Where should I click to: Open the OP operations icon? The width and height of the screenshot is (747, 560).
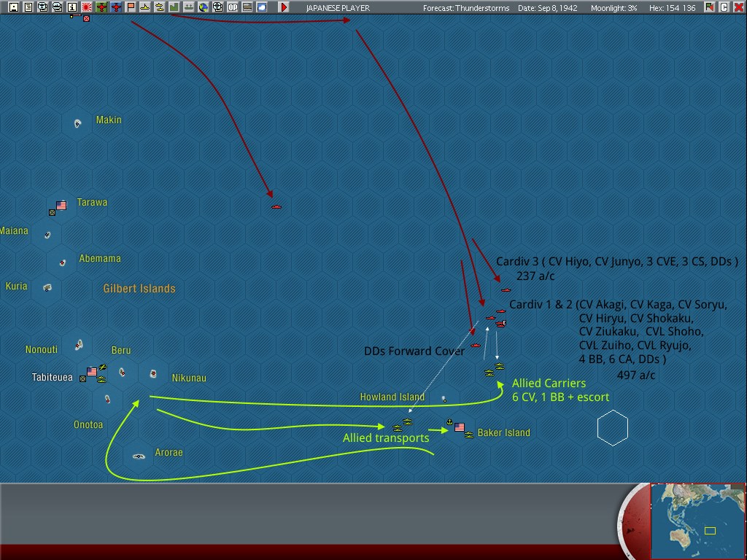233,7
